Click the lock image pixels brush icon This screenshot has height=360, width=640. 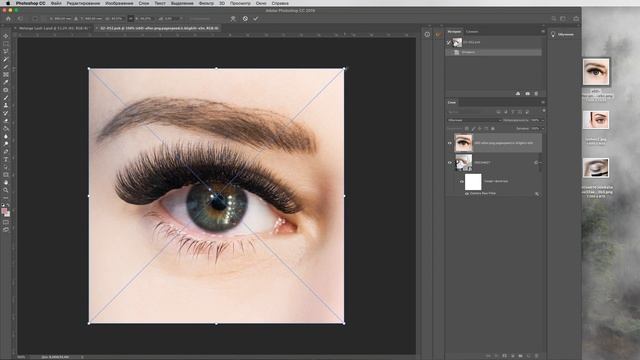pyautogui.click(x=473, y=129)
